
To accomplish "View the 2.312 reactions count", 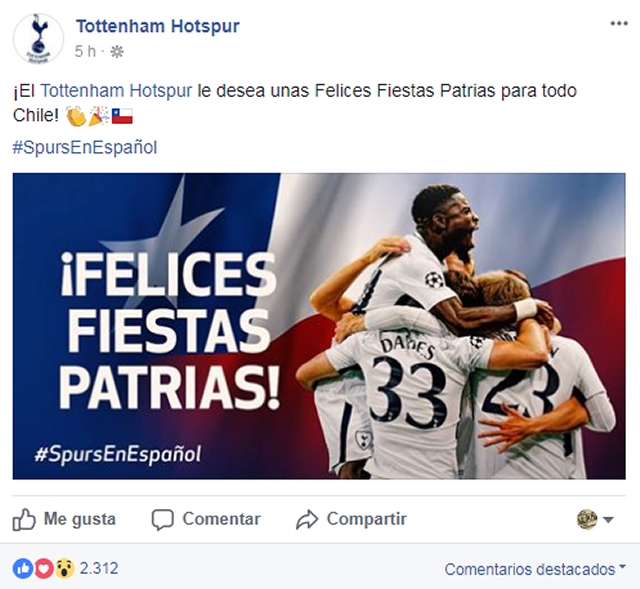I will [99, 568].
